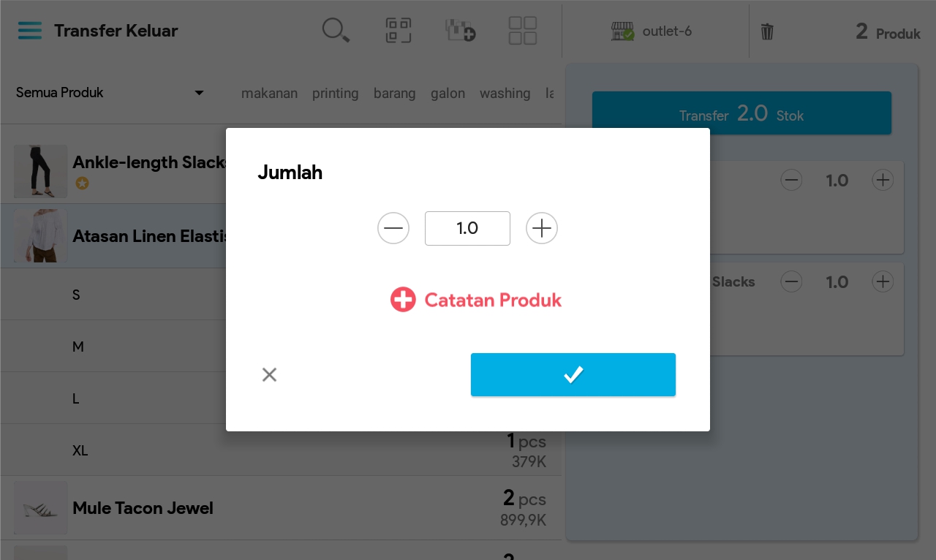936x560 pixels.
Task: Select the makanan category tab
Action: 269,94
